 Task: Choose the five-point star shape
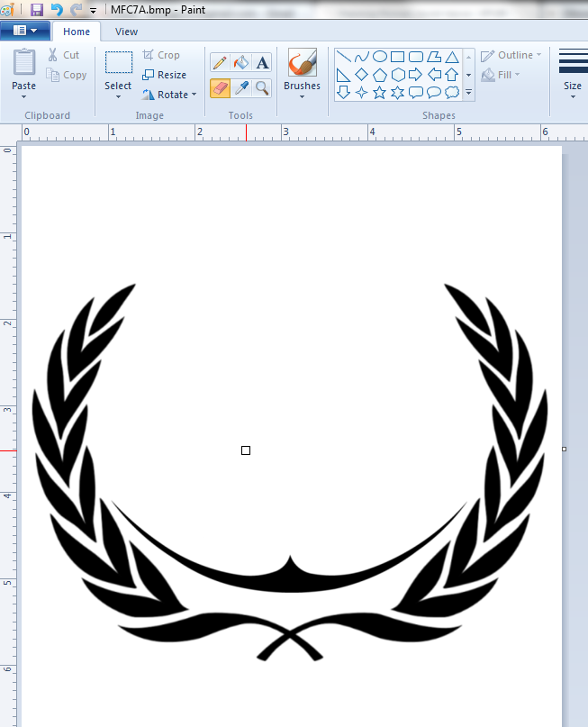pyautogui.click(x=379, y=92)
